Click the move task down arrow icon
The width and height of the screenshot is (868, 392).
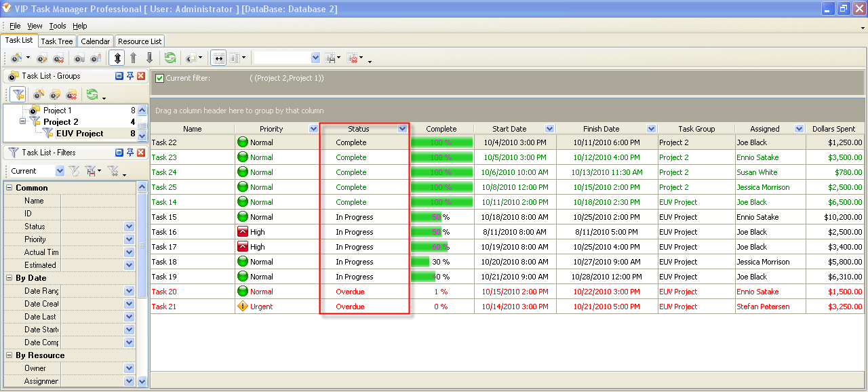[150, 58]
